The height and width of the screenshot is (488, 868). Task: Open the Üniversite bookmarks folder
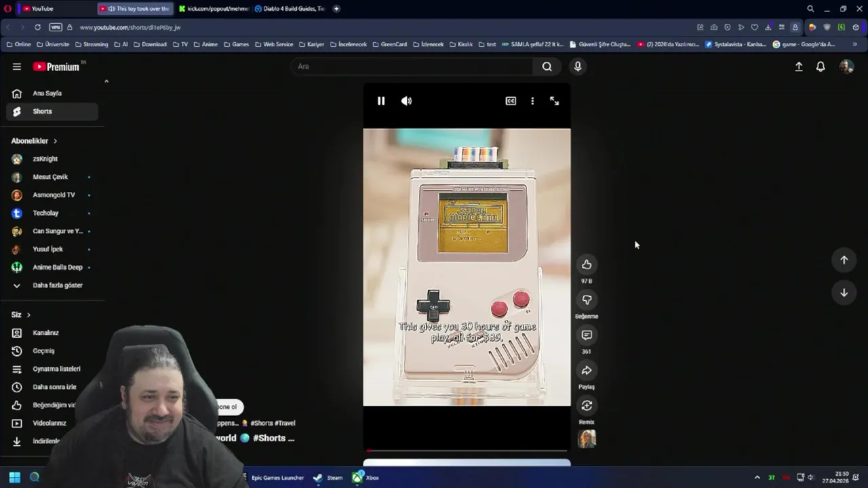53,44
